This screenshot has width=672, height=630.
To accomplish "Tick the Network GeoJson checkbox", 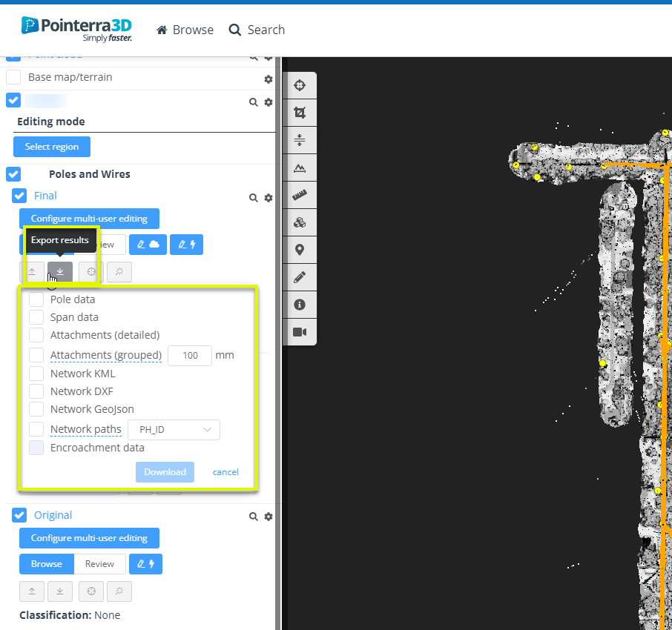I will tap(36, 409).
